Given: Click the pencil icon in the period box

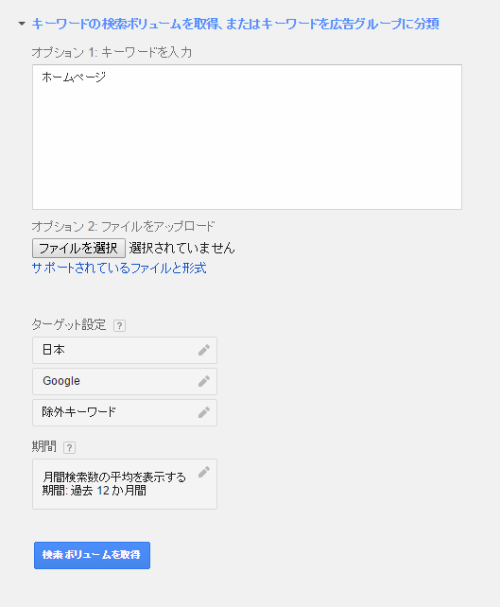Looking at the screenshot, I should pyautogui.click(x=204, y=472).
